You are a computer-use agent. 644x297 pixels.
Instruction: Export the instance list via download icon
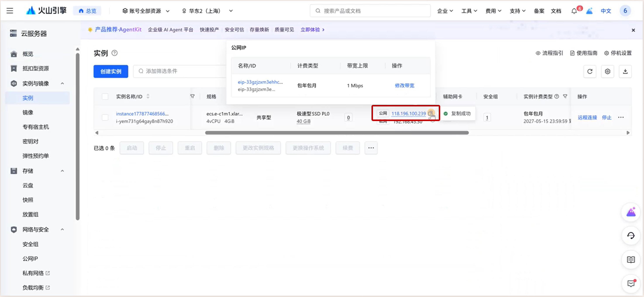(x=625, y=72)
